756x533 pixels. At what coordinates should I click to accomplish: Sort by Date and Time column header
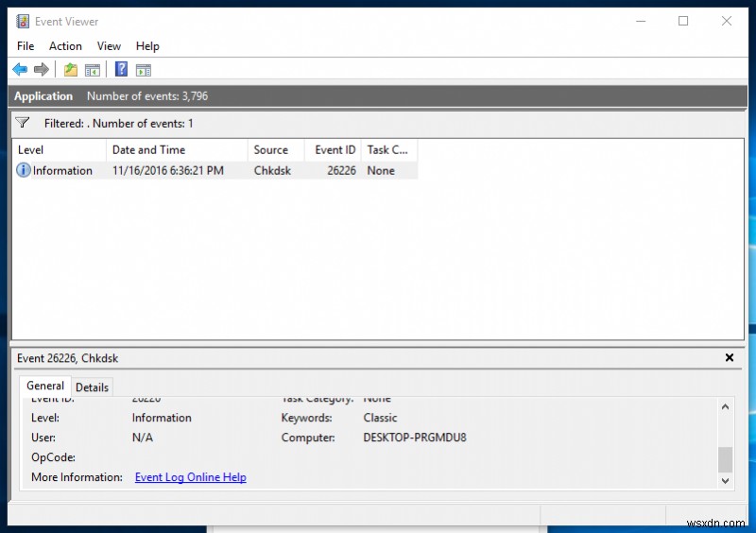[x=177, y=150]
